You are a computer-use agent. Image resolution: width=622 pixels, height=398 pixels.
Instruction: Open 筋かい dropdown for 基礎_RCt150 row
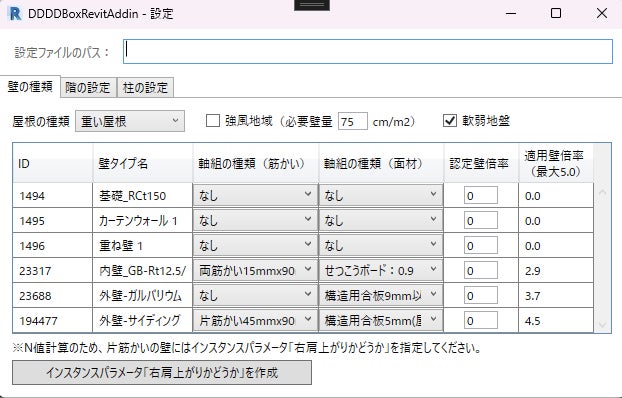click(x=255, y=195)
